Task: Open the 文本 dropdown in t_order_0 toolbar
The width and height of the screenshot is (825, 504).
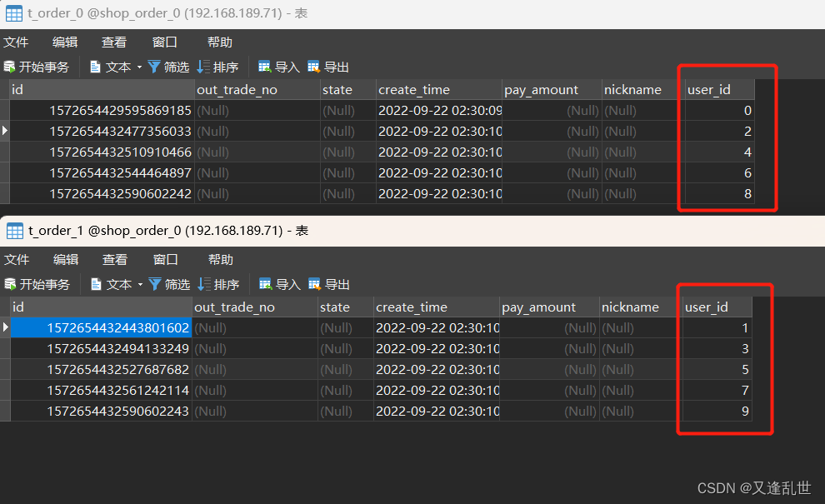Action: (x=138, y=67)
